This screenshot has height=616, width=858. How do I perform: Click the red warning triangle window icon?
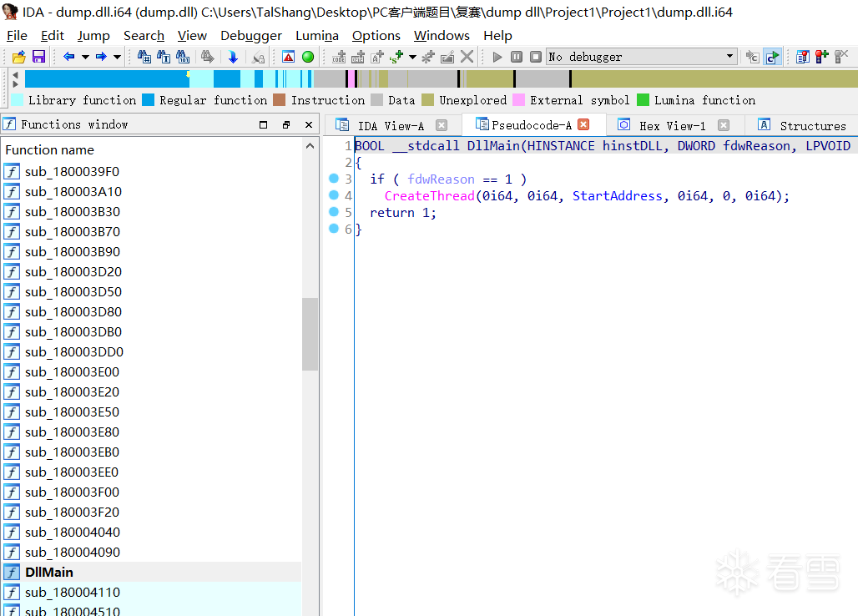point(289,57)
